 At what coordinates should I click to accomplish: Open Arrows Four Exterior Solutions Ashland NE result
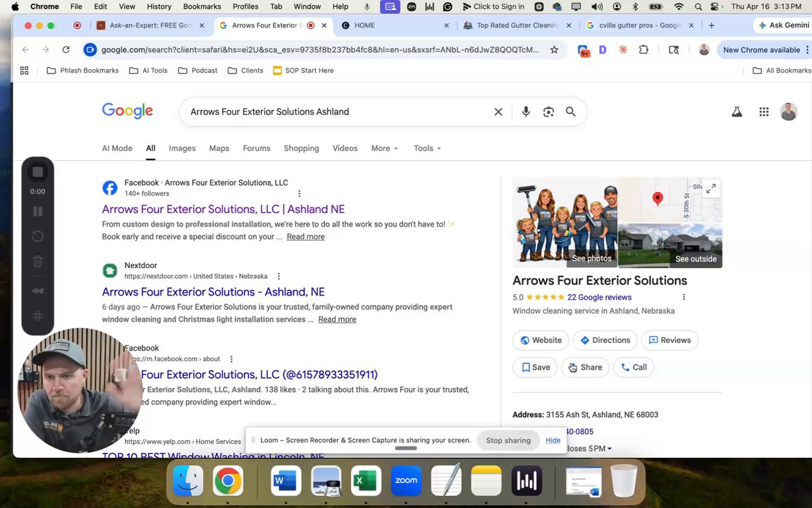223,209
